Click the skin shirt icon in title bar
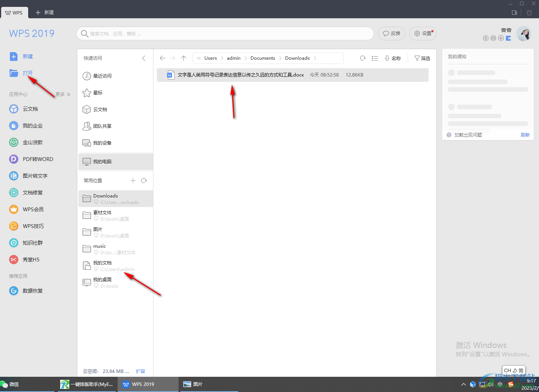This screenshot has height=392, width=539. click(x=529, y=13)
